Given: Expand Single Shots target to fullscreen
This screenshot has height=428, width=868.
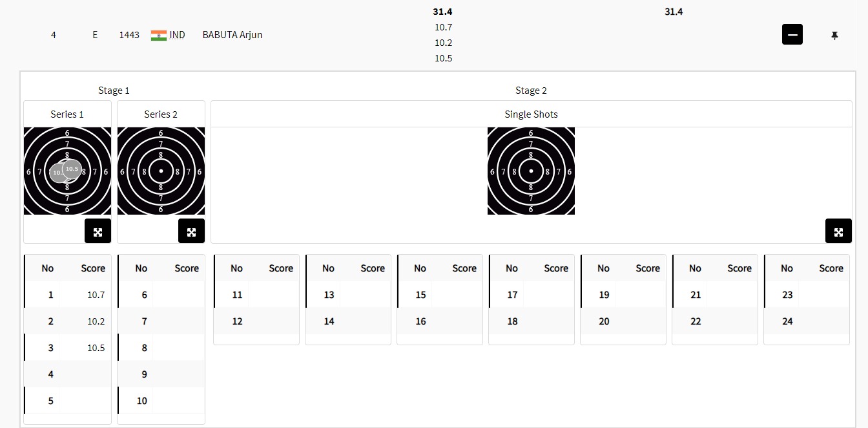Looking at the screenshot, I should pos(838,231).
